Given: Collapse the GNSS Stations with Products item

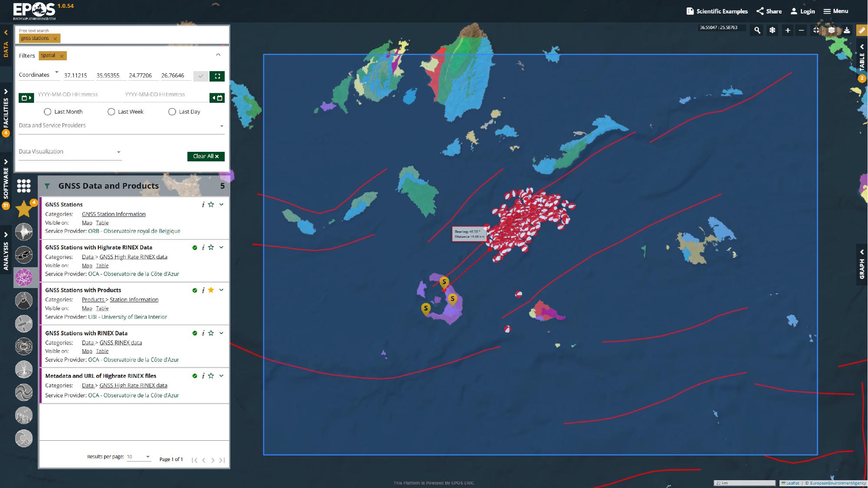Looking at the screenshot, I should [x=221, y=290].
